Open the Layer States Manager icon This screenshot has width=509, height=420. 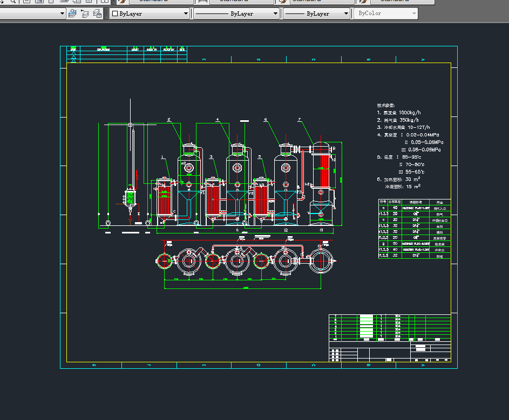[x=98, y=13]
